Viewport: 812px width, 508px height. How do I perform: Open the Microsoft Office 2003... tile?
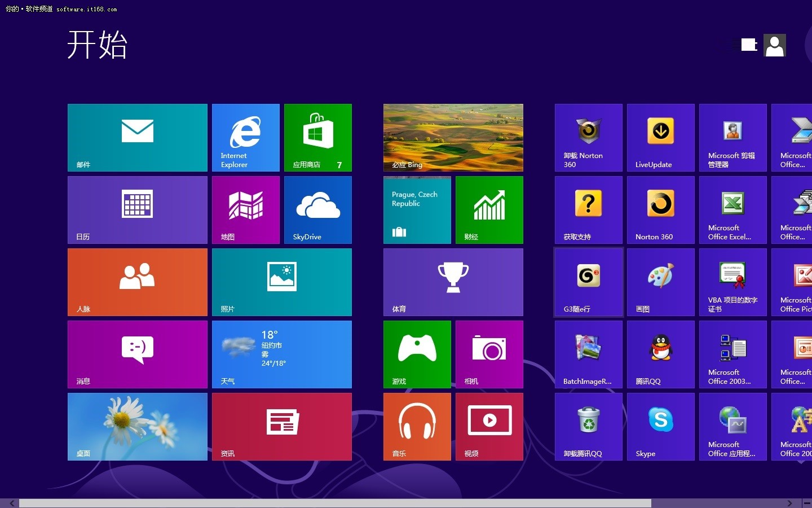(x=733, y=354)
